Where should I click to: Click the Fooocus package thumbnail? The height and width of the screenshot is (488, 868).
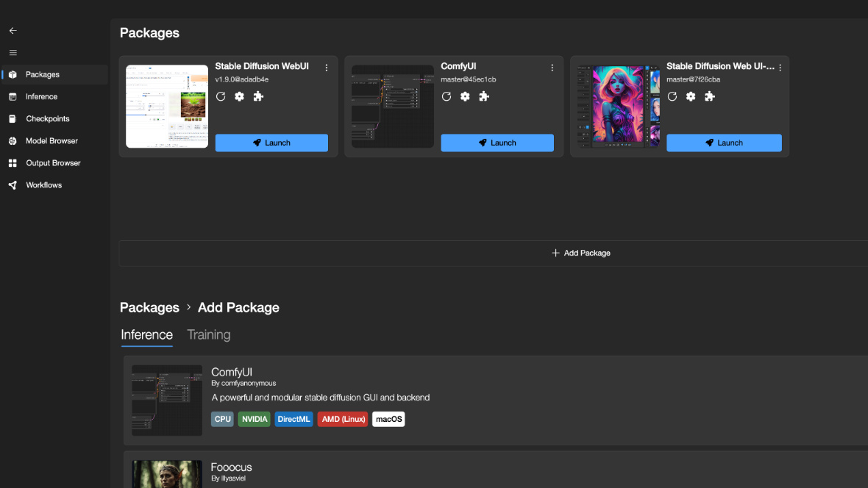click(x=167, y=474)
